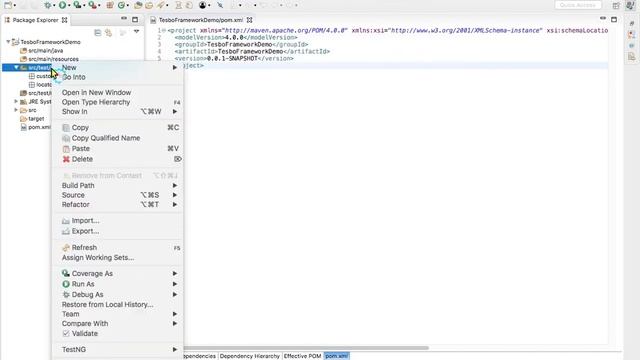Expand the New submenu arrow
The width and height of the screenshot is (640, 360).
pyautogui.click(x=175, y=67)
